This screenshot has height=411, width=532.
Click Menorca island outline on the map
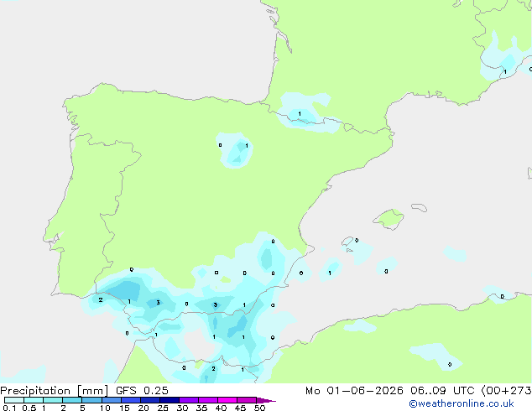[x=419, y=207]
